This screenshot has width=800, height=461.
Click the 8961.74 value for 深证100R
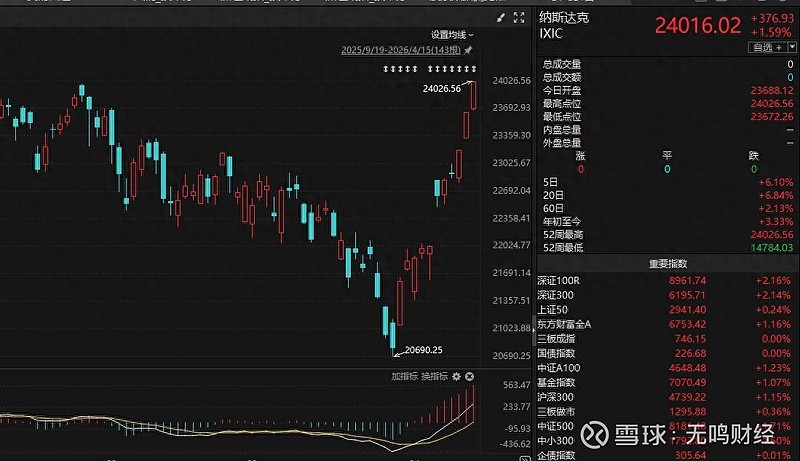pyautogui.click(x=687, y=280)
